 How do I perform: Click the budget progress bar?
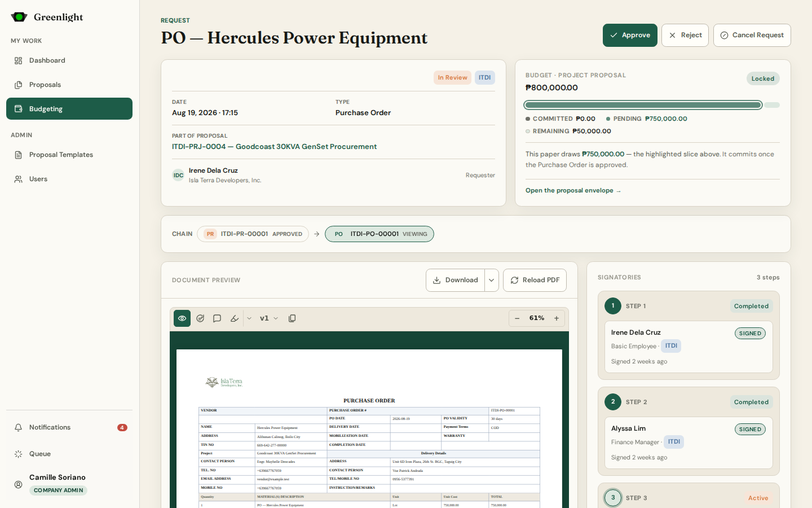click(652, 105)
